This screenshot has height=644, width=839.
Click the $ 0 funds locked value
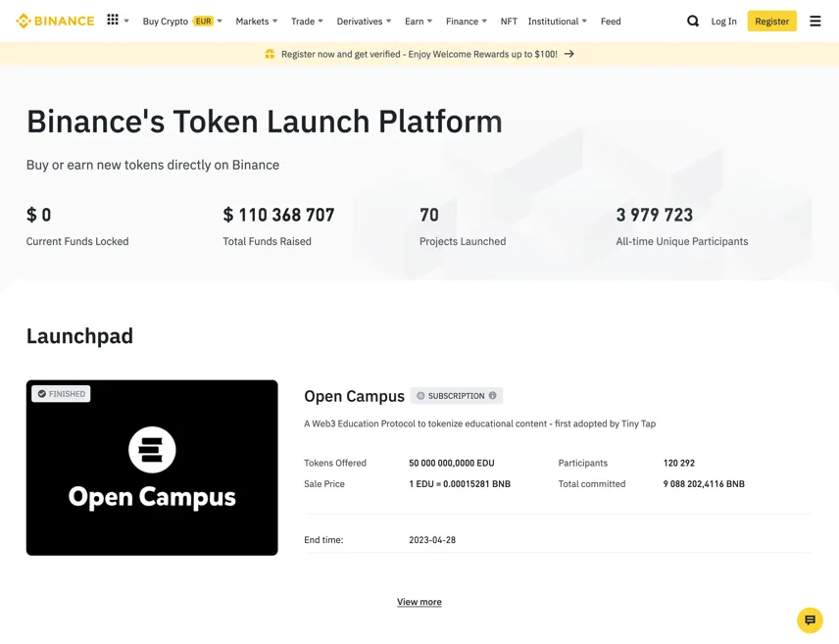click(38, 215)
